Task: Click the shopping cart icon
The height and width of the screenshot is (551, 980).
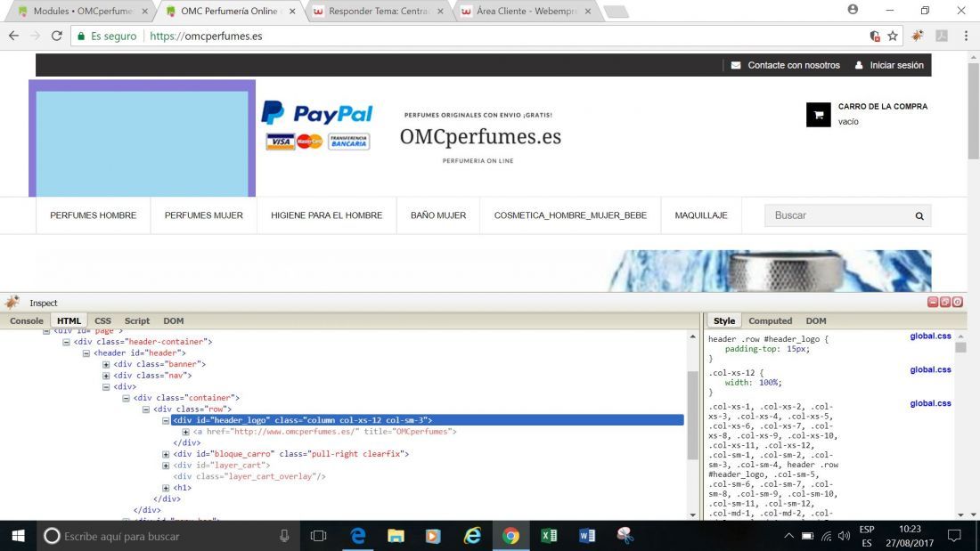Action: [x=818, y=114]
